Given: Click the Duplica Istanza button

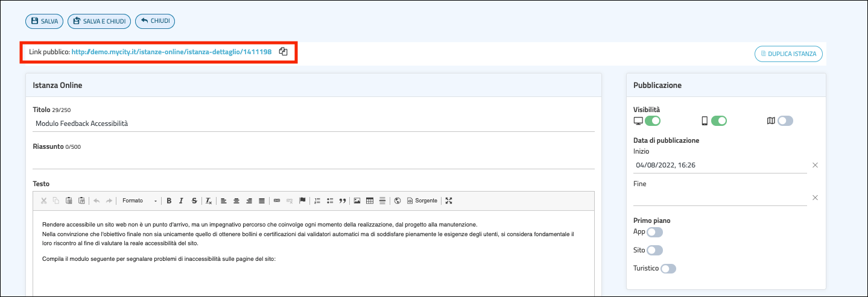Looking at the screenshot, I should point(788,54).
